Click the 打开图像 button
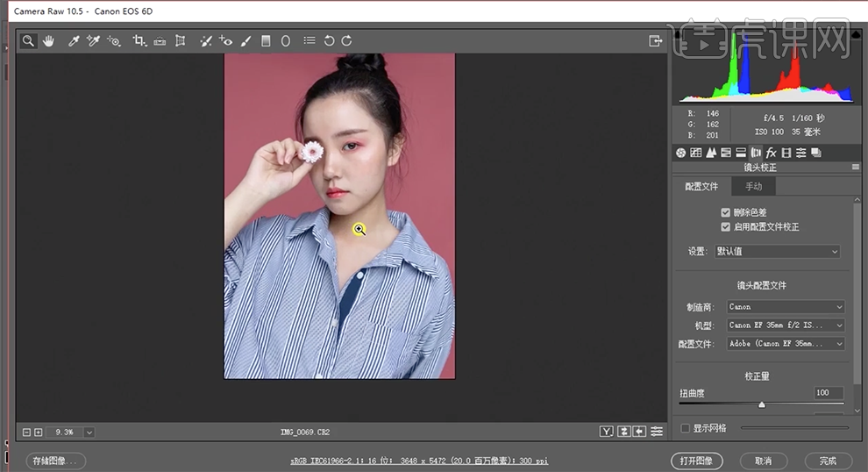This screenshot has width=868, height=472. point(696,461)
